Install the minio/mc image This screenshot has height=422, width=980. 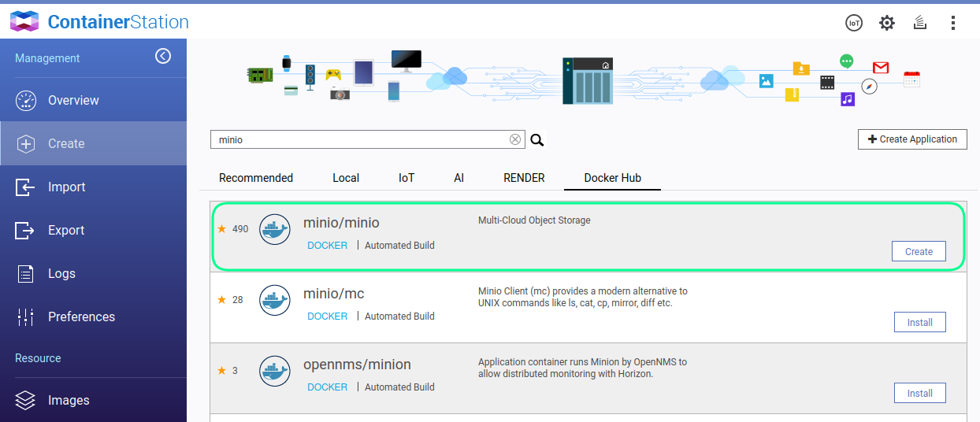pos(919,322)
